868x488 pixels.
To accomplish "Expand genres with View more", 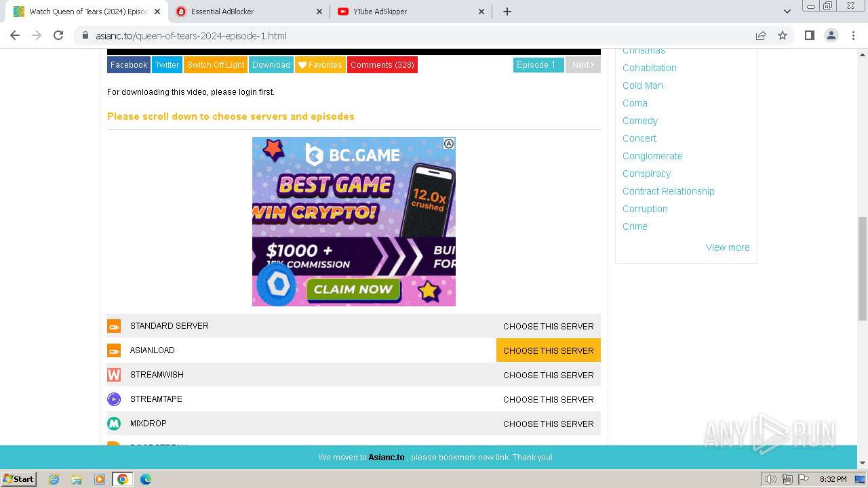I will coord(728,247).
